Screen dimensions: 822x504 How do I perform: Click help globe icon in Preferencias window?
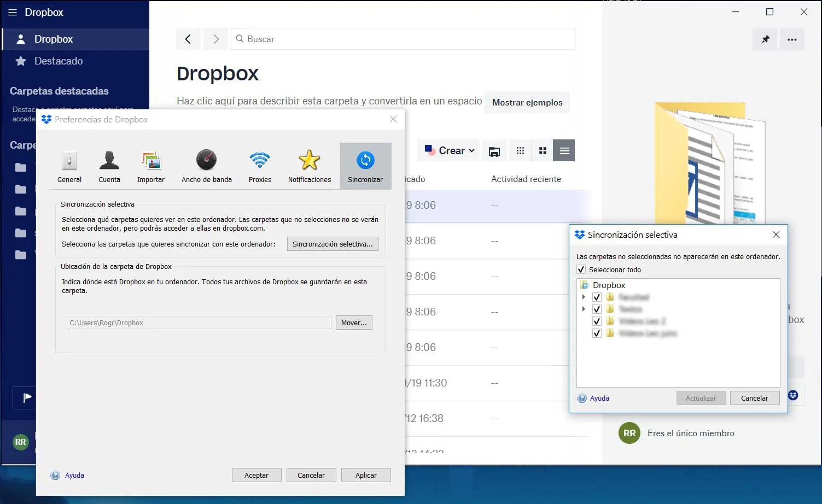pos(55,475)
